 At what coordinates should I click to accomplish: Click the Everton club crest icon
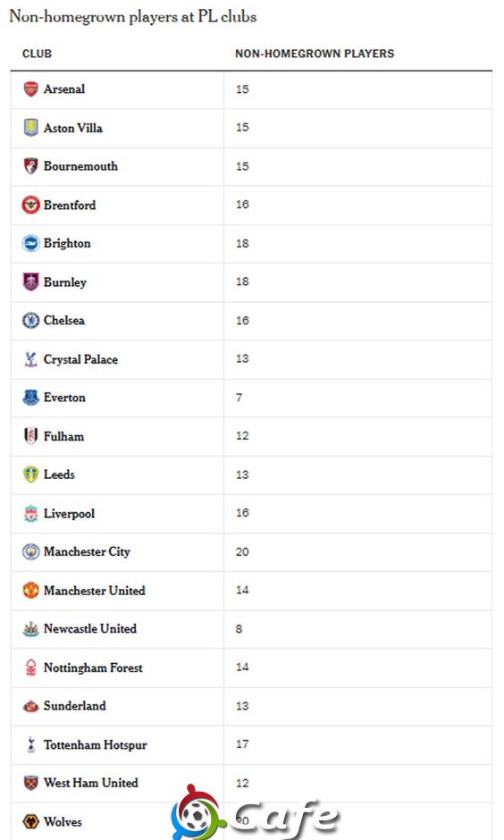[31, 398]
